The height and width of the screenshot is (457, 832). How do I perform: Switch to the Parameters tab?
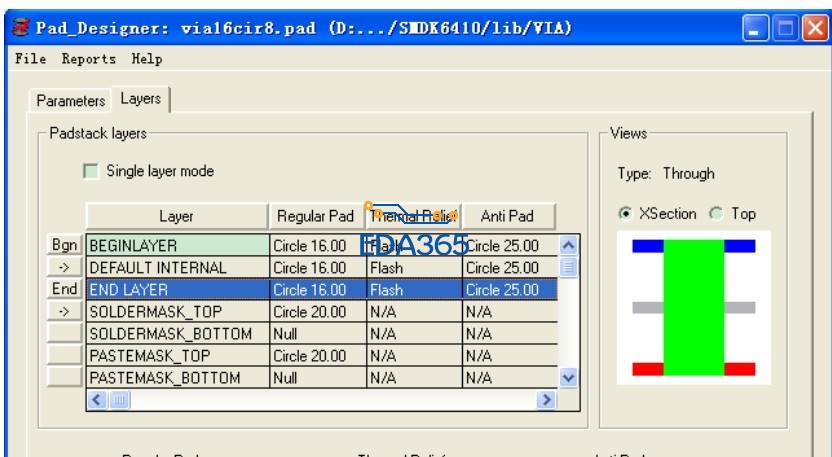[71, 100]
